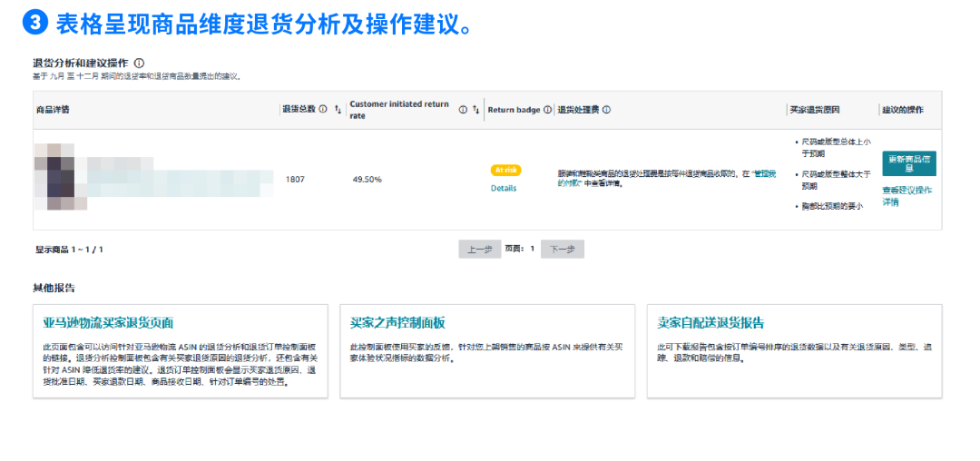Click the 商品详情 column header

coord(53,110)
